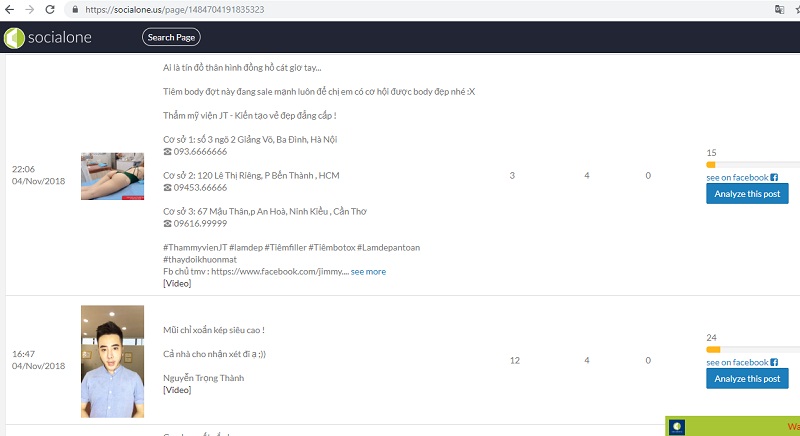Image resolution: width=800 pixels, height=436 pixels.
Task: Click the thumbnail of the 22:06 post
Action: point(112,176)
